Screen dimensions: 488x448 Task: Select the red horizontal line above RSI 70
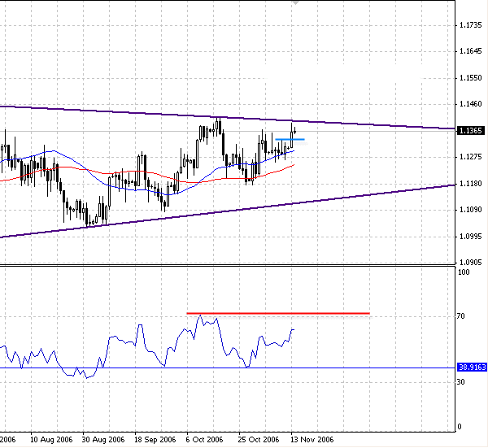[278, 313]
